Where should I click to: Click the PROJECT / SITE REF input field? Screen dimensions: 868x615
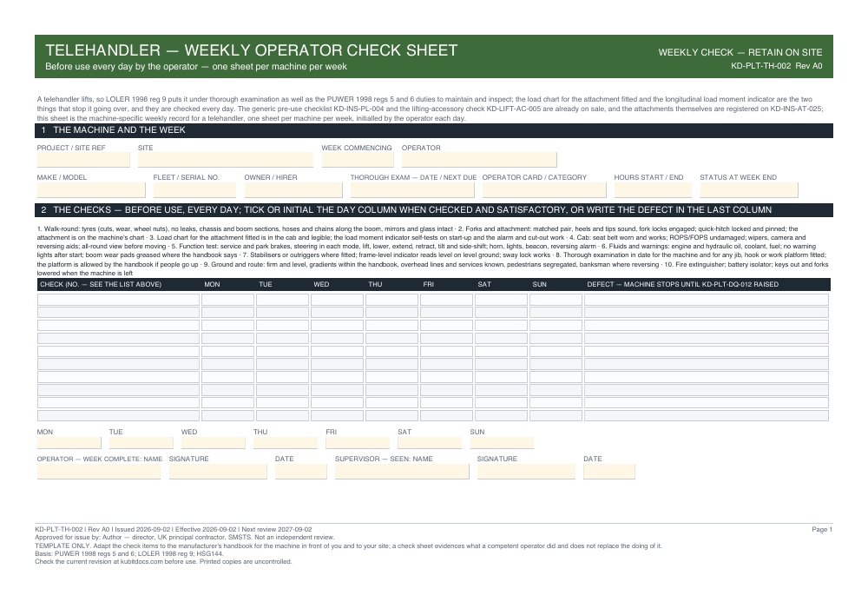pos(83,160)
